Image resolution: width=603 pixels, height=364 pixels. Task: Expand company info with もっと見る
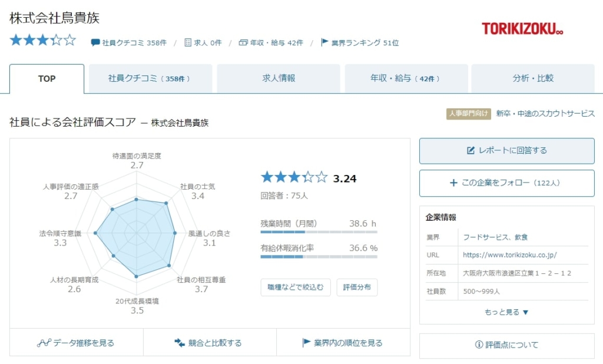point(506,312)
